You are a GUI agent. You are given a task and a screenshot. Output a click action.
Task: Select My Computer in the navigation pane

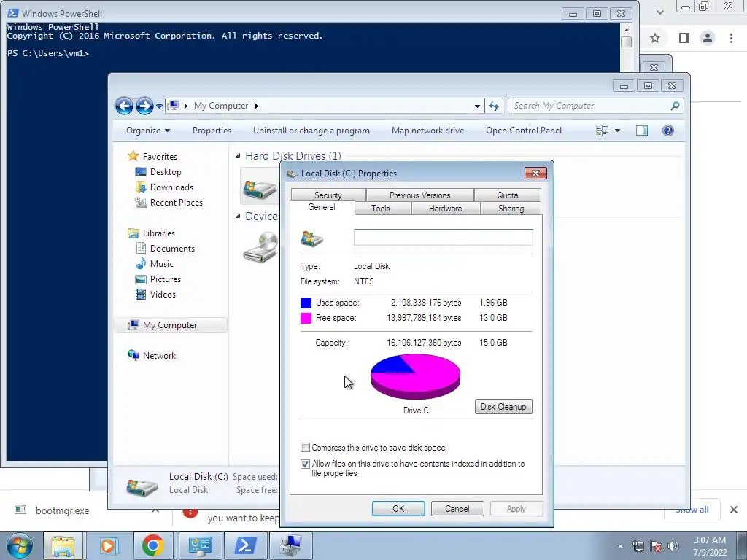pos(170,324)
